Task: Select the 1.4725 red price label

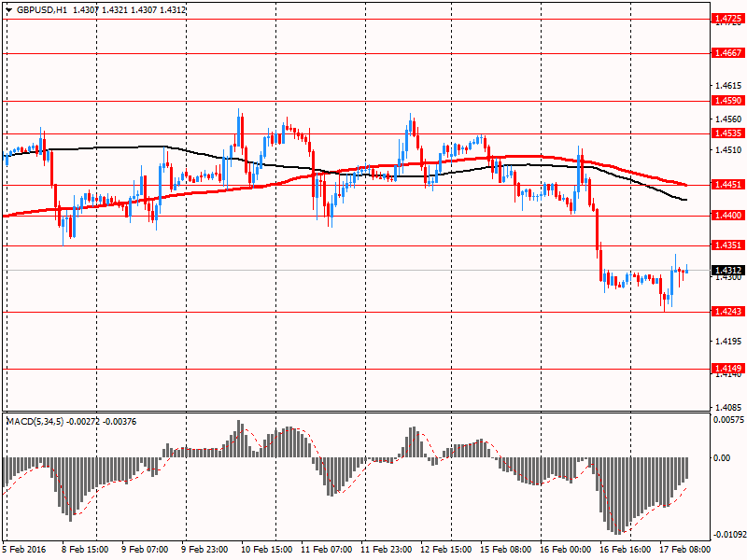Action: pos(726,19)
